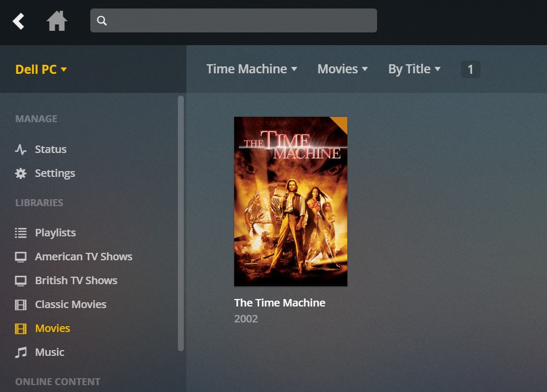Image resolution: width=547 pixels, height=392 pixels.
Task: Open Classic Movies library
Action: (71, 304)
